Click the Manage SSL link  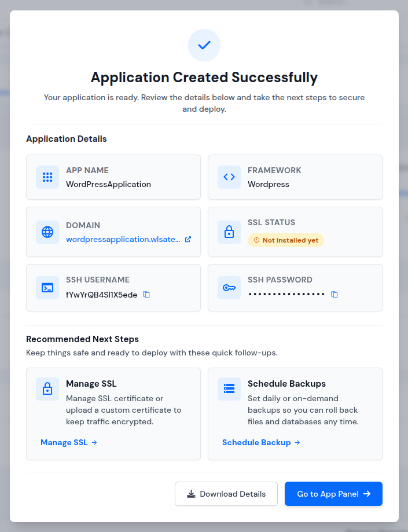[64, 442]
